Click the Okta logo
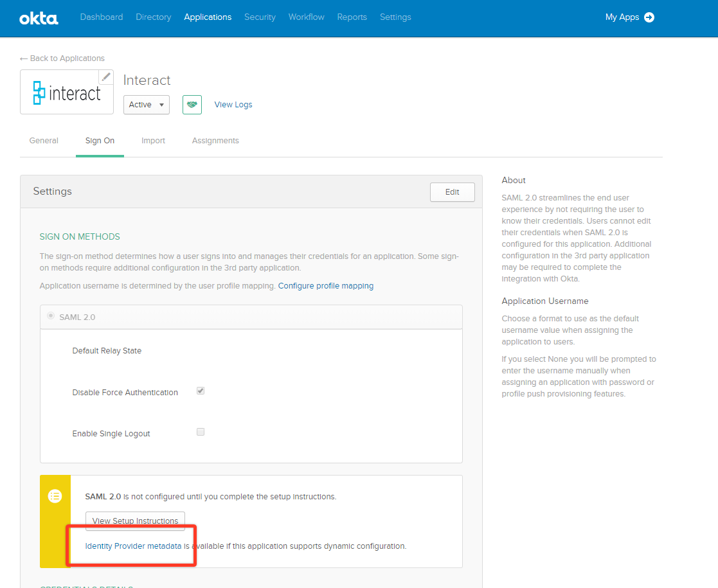 39,19
